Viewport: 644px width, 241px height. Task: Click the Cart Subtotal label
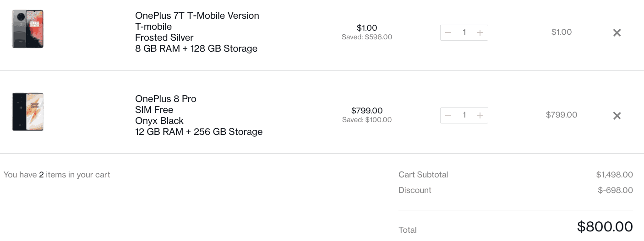[x=423, y=175]
